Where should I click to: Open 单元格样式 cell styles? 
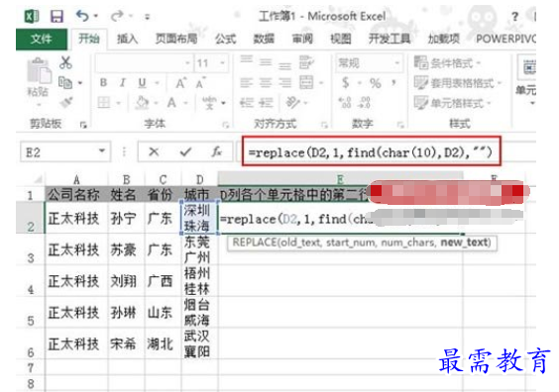[453, 103]
